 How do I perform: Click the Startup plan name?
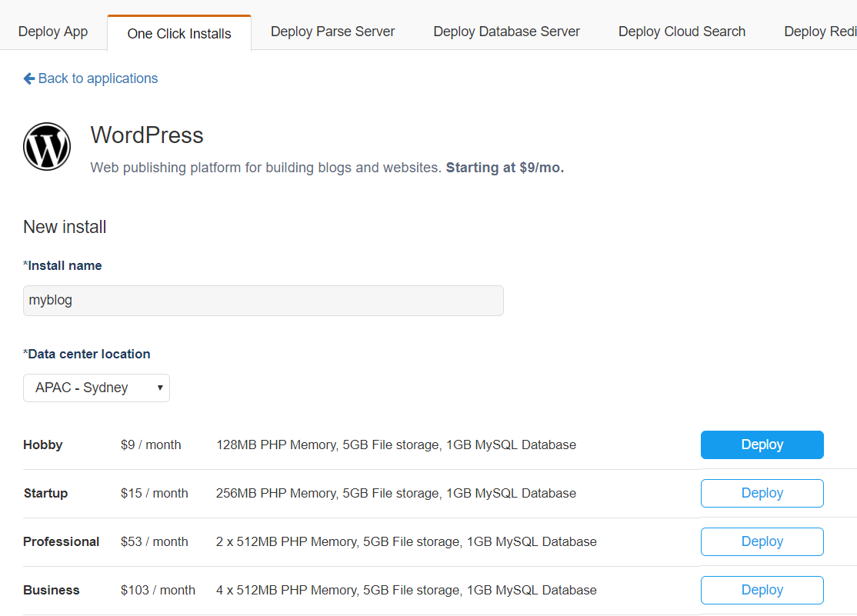(x=46, y=494)
